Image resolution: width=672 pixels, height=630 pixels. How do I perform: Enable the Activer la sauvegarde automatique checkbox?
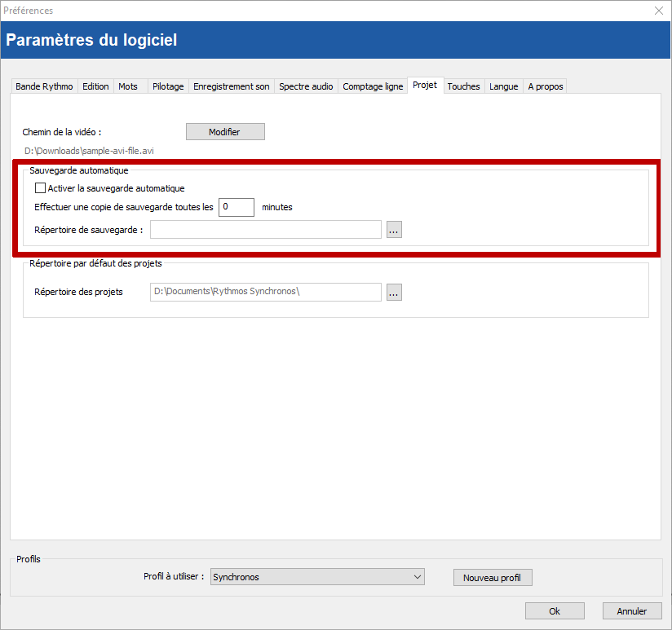(x=40, y=188)
